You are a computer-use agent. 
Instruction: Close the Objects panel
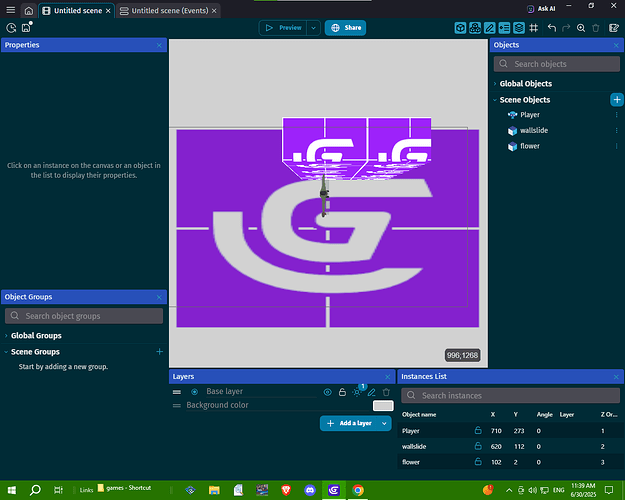click(616, 45)
